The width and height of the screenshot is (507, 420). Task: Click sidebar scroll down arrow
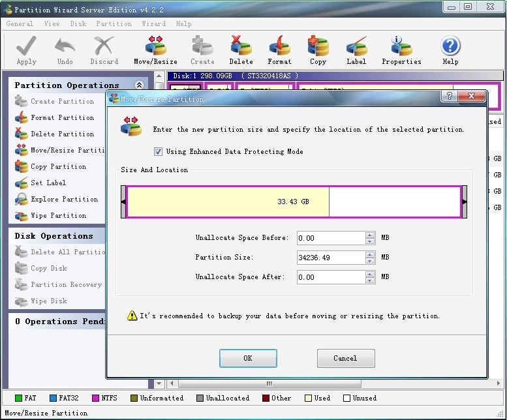[159, 383]
